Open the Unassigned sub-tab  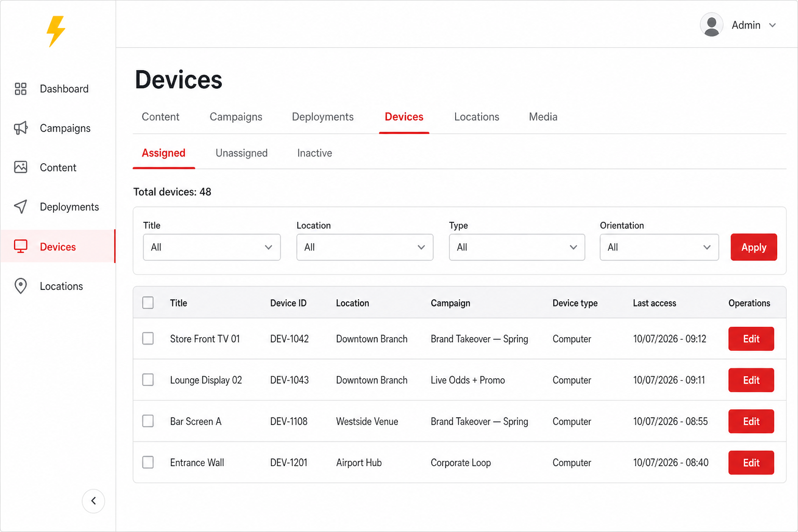point(242,153)
